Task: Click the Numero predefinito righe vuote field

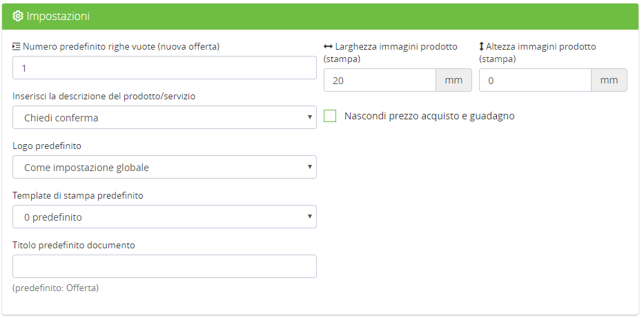Action: point(164,68)
